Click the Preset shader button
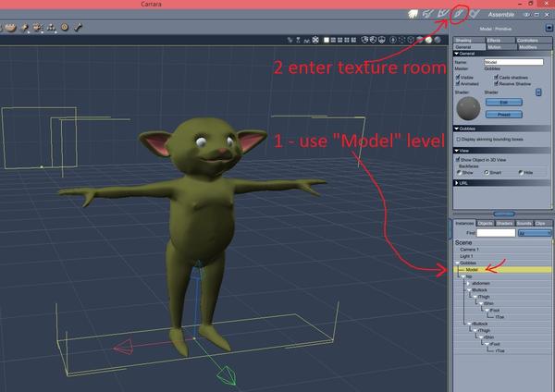 coord(504,115)
